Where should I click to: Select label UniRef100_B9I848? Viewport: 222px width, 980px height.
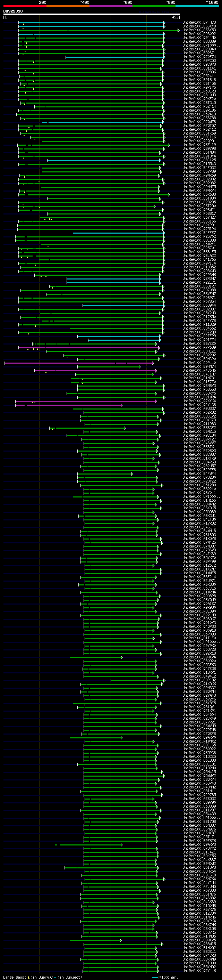pos(199,80)
